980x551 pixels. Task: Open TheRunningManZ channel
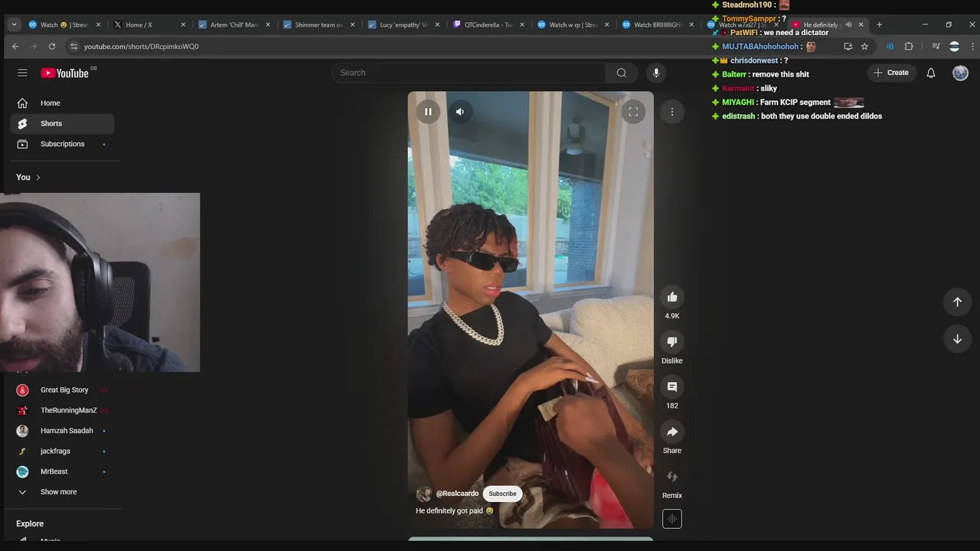tap(63, 410)
